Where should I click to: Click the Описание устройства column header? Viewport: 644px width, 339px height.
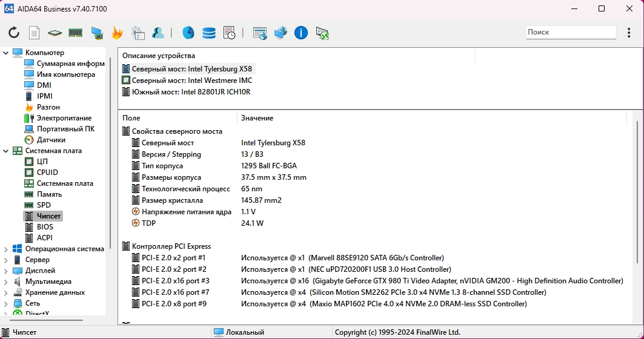[296, 56]
